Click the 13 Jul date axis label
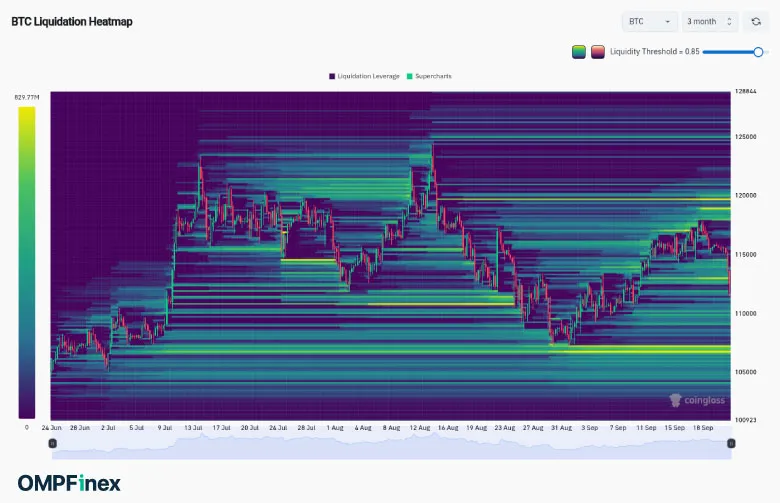Viewport: 780px width, 503px height. (192, 427)
